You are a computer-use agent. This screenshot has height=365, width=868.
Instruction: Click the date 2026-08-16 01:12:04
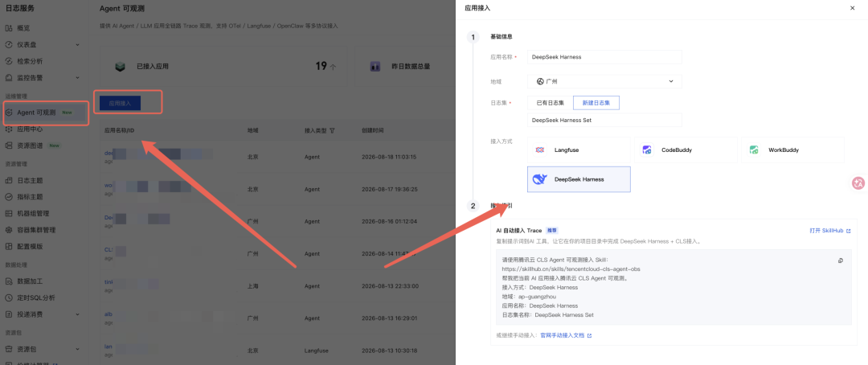[389, 222]
